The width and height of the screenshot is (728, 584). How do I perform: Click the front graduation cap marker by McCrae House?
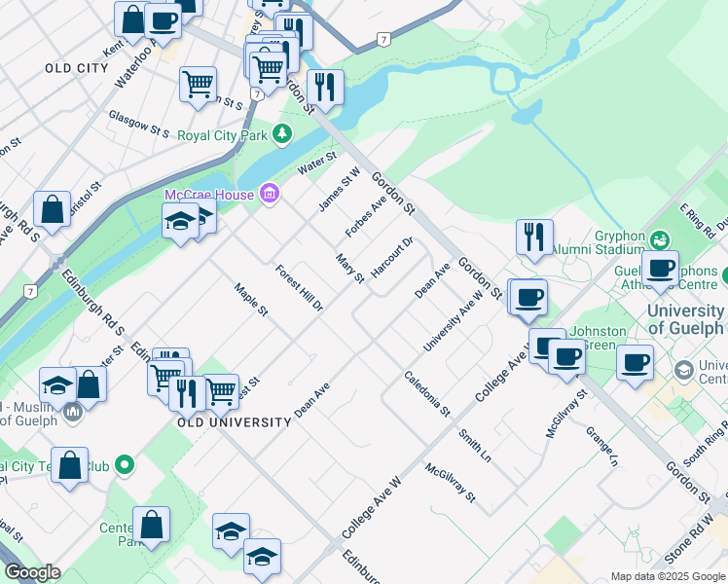[181, 222]
